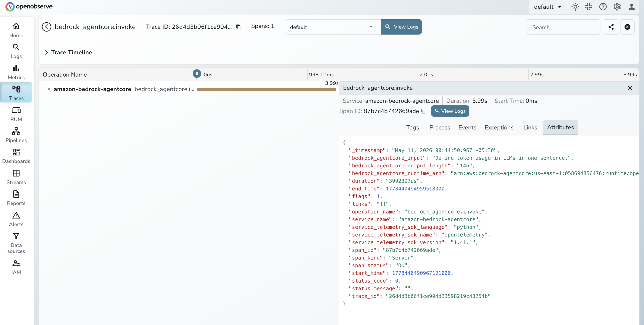This screenshot has height=325, width=644.
Task: Toggle the light/dark theme icon
Action: coord(575,7)
